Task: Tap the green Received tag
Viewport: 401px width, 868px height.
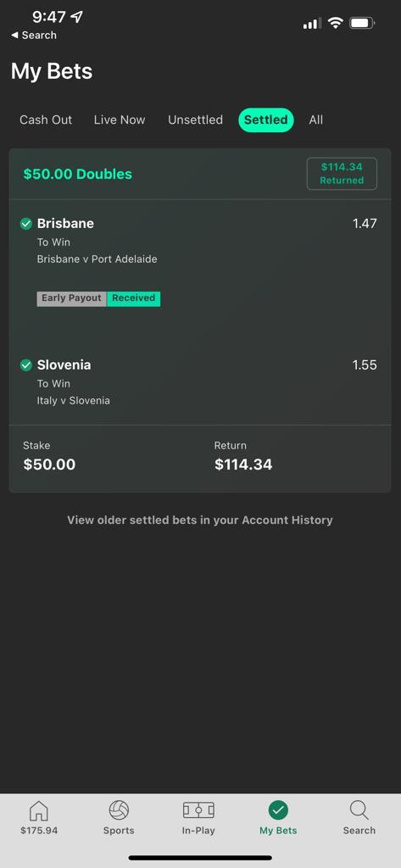Action: tap(133, 299)
